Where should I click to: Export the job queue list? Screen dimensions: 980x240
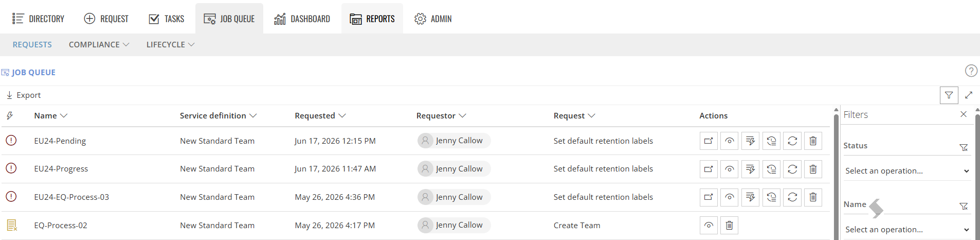click(x=24, y=95)
